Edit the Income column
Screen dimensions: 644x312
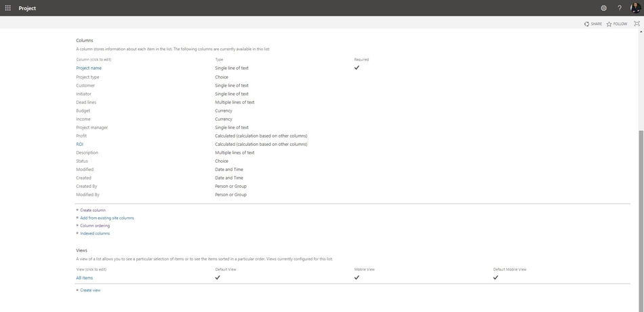pyautogui.click(x=83, y=119)
